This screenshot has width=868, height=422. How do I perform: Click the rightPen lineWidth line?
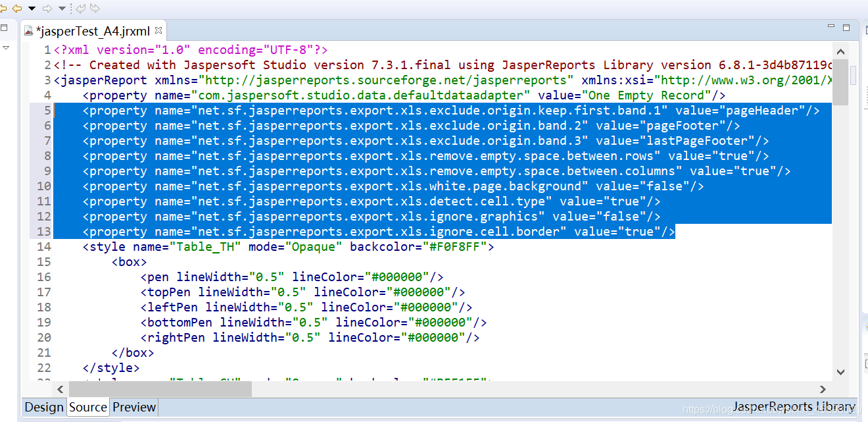pos(310,338)
